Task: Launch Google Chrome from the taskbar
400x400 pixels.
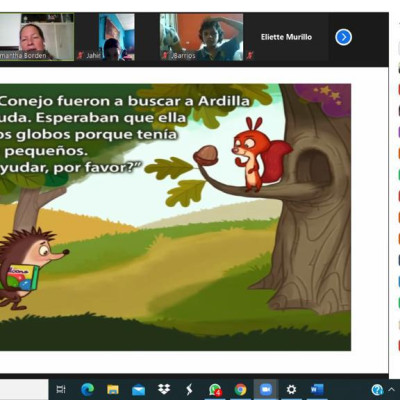Action: (x=240, y=389)
